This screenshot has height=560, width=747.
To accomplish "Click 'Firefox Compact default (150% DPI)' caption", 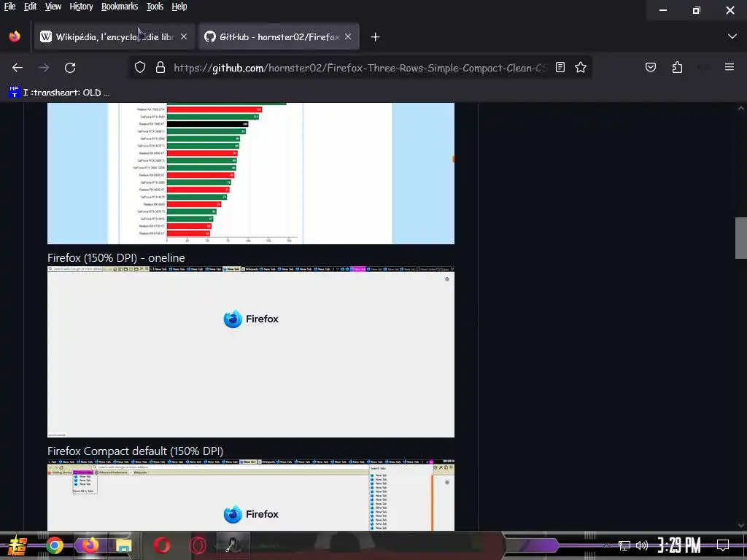I will pos(135,451).
